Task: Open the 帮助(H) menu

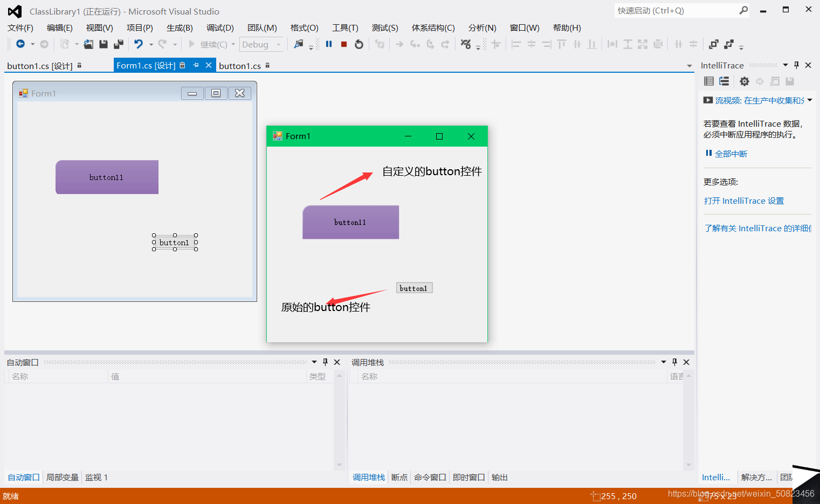Action: (x=567, y=28)
